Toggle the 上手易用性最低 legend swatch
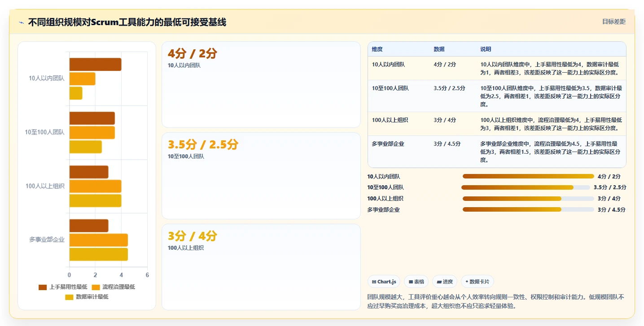This screenshot has width=644, height=326. (43, 287)
